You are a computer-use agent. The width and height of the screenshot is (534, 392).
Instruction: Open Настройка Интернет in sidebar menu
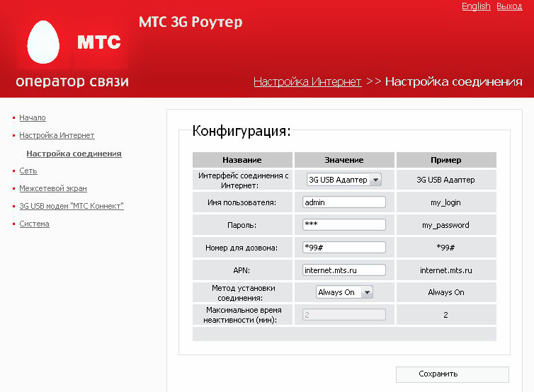57,135
